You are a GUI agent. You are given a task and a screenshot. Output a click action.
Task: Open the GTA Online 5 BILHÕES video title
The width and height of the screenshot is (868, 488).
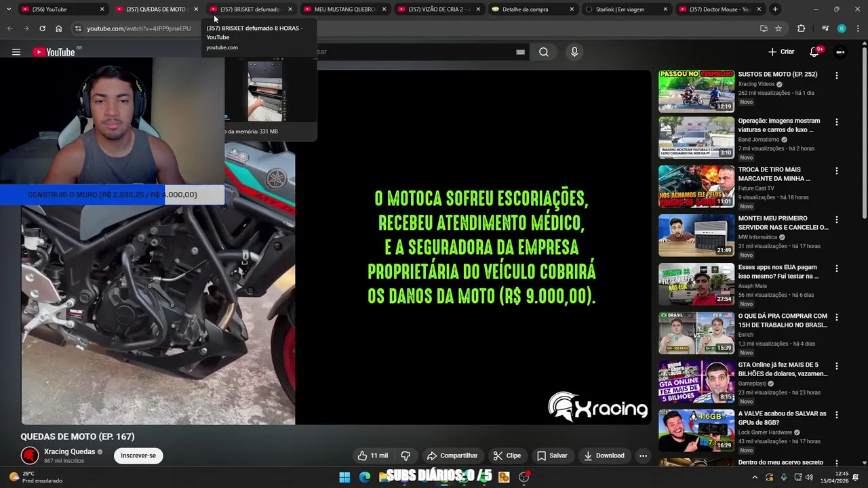point(783,369)
